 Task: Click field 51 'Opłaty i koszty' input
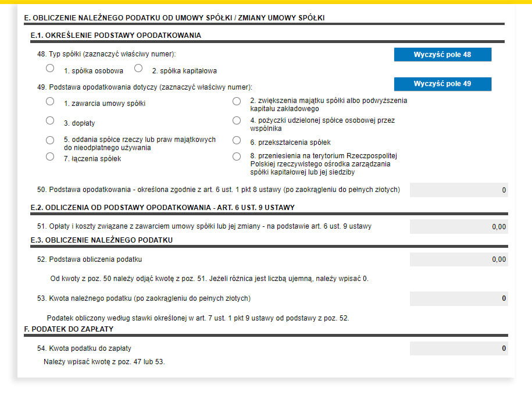pos(458,227)
